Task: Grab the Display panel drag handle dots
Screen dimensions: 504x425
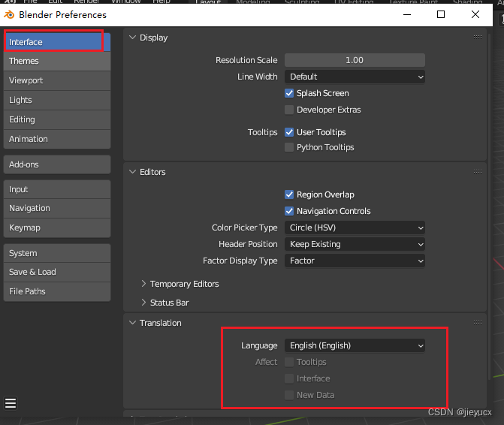Action: (x=477, y=38)
